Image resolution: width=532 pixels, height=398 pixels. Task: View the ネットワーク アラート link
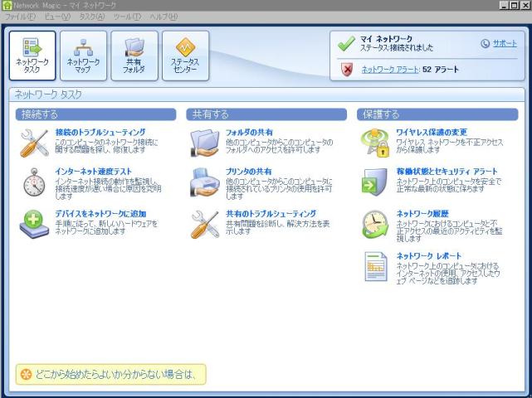tap(390, 70)
